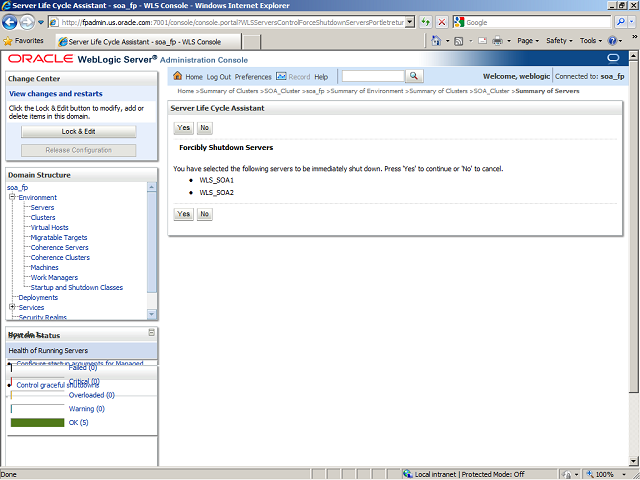Click the green OK health bar
Screen dimensions: 640x480
click(x=37, y=422)
